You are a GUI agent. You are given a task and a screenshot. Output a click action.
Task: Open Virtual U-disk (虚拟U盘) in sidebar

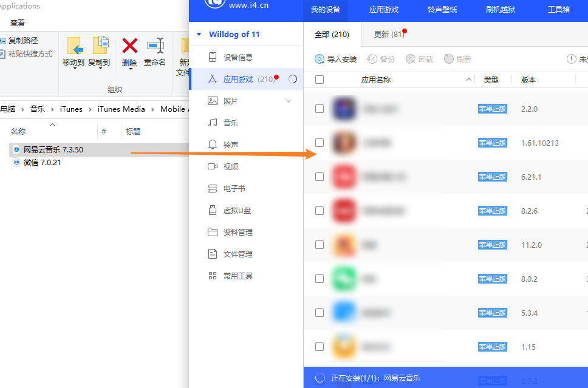pyautogui.click(x=237, y=211)
